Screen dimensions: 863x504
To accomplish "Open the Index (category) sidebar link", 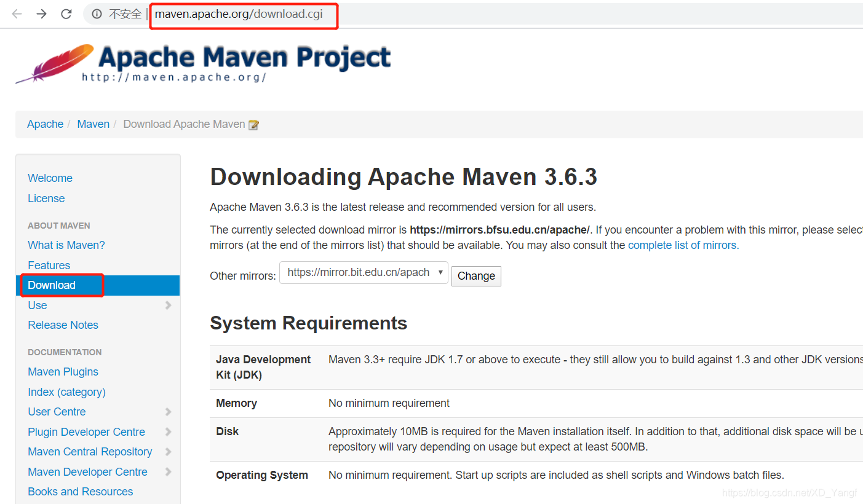I will pos(67,392).
